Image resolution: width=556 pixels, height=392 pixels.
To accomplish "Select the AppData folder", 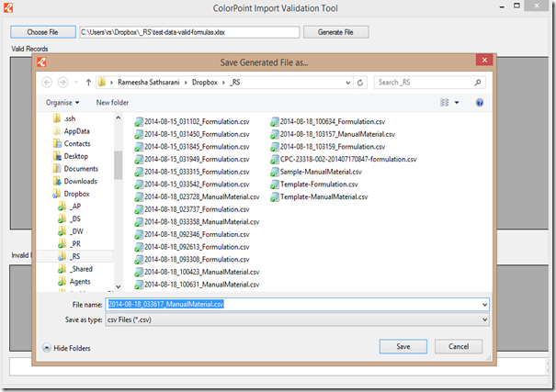I will point(72,131).
